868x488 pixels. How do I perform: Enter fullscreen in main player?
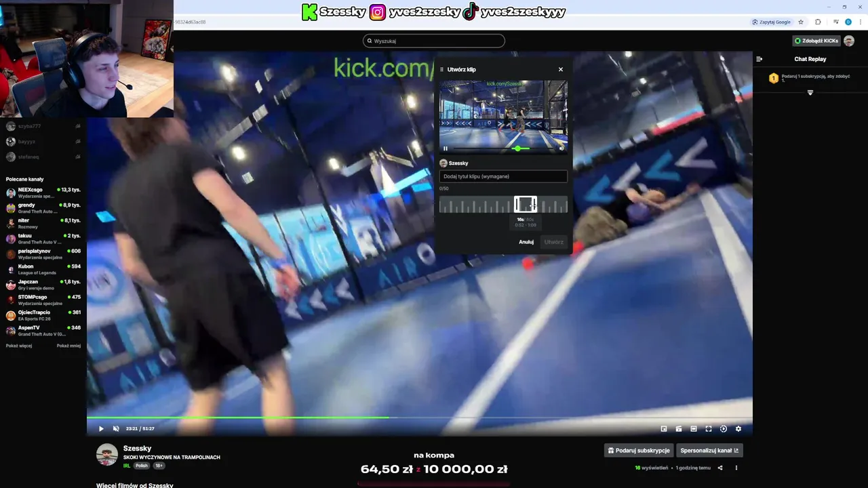coord(709,428)
